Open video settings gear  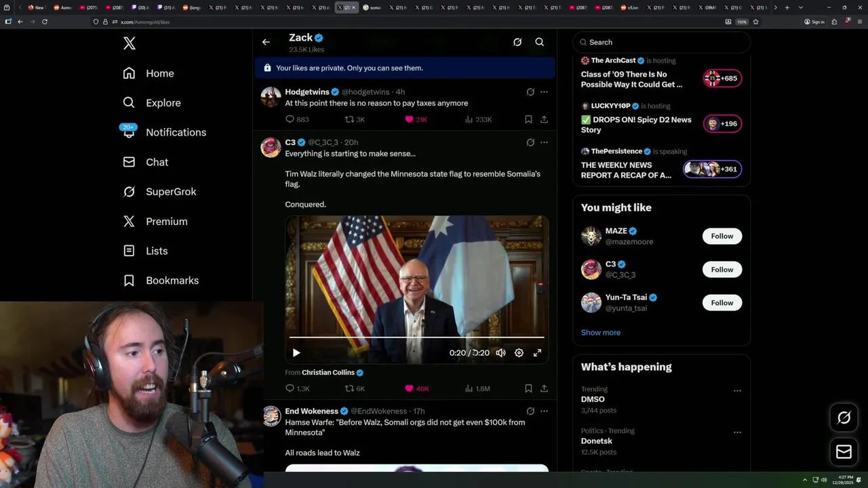[x=519, y=353]
